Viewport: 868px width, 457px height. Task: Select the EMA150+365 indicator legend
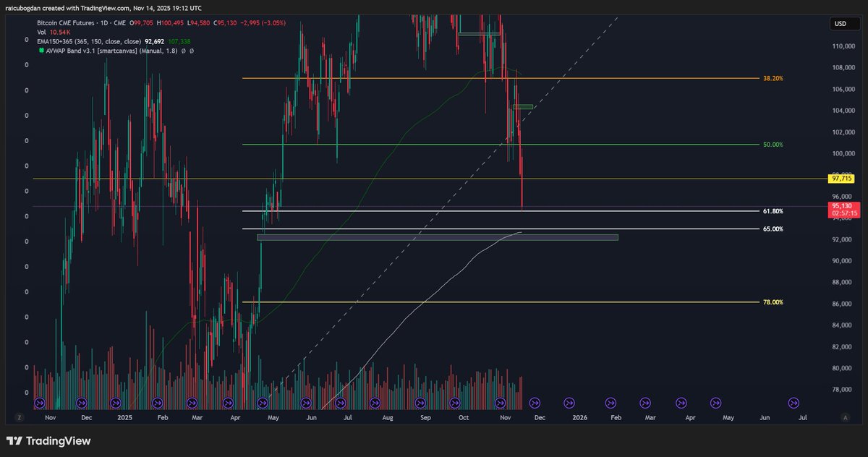coord(88,42)
